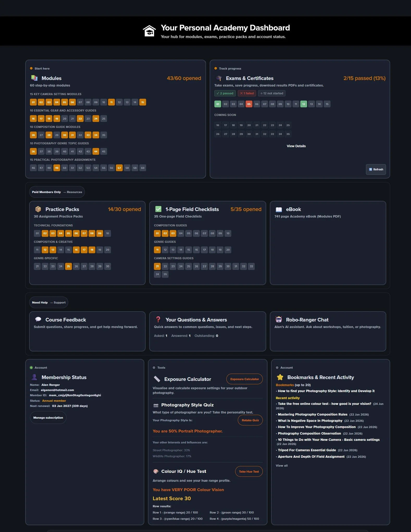Click the Field Checklists green check icon
This screenshot has height=532, width=411.
(158, 209)
